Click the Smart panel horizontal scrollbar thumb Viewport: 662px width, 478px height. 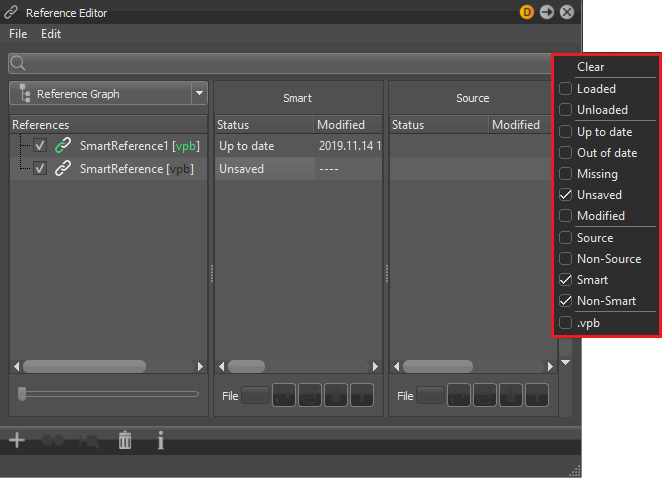247,366
